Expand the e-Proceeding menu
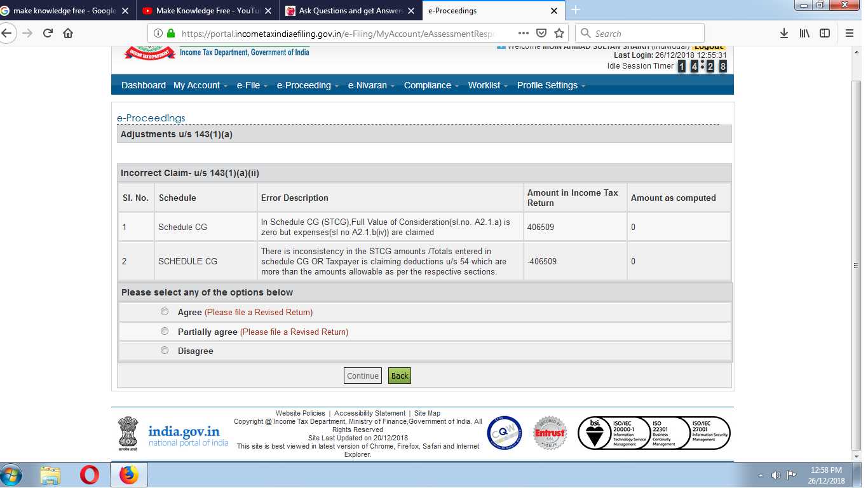Screen dimensions: 868x488 coord(308,85)
